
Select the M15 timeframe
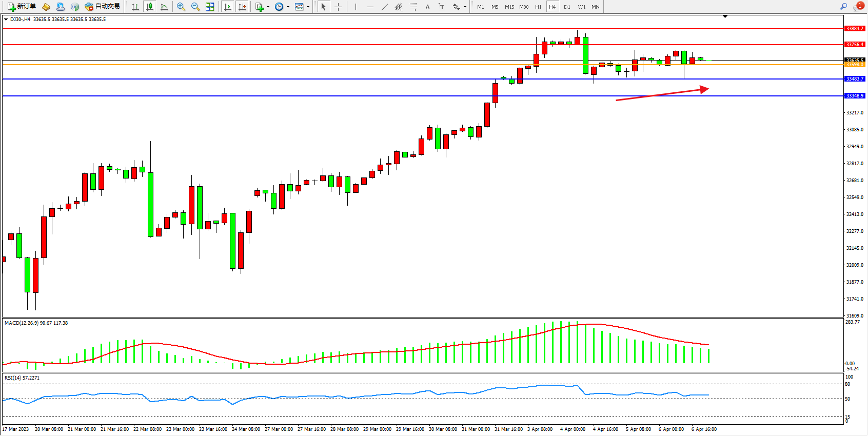pyautogui.click(x=509, y=7)
